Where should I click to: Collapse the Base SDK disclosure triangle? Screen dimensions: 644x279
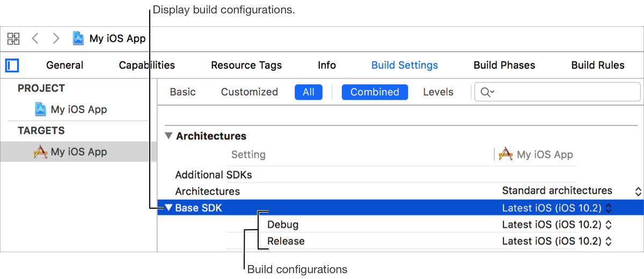[x=169, y=208]
